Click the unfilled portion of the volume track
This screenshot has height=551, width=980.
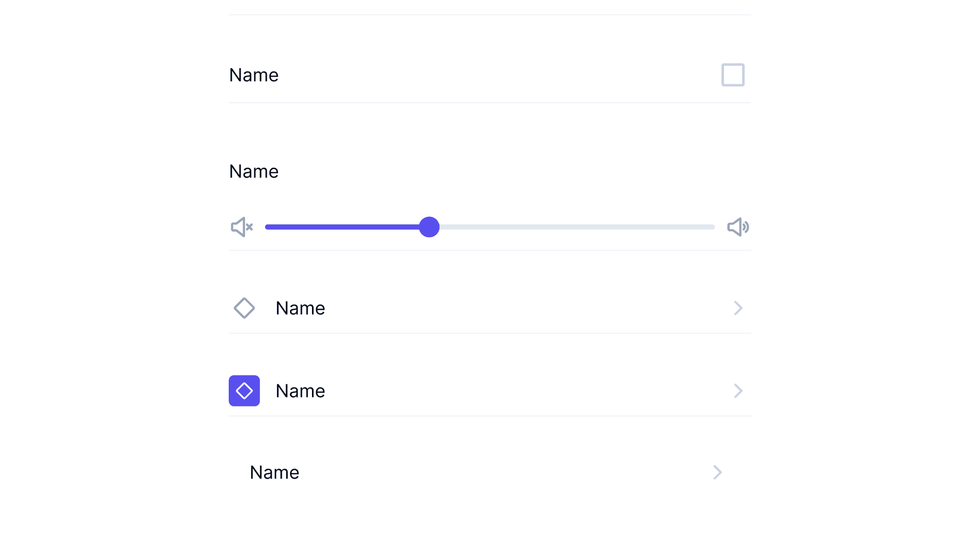click(574, 227)
